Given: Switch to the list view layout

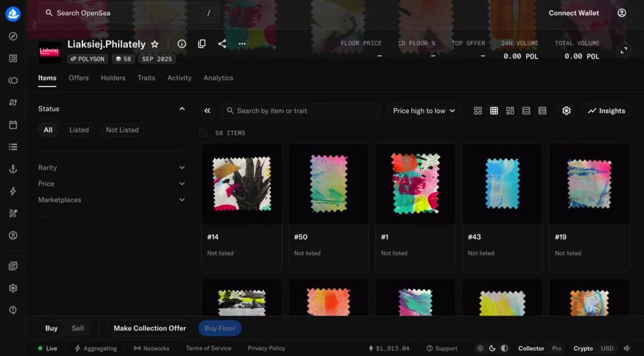Looking at the screenshot, I should [x=526, y=111].
